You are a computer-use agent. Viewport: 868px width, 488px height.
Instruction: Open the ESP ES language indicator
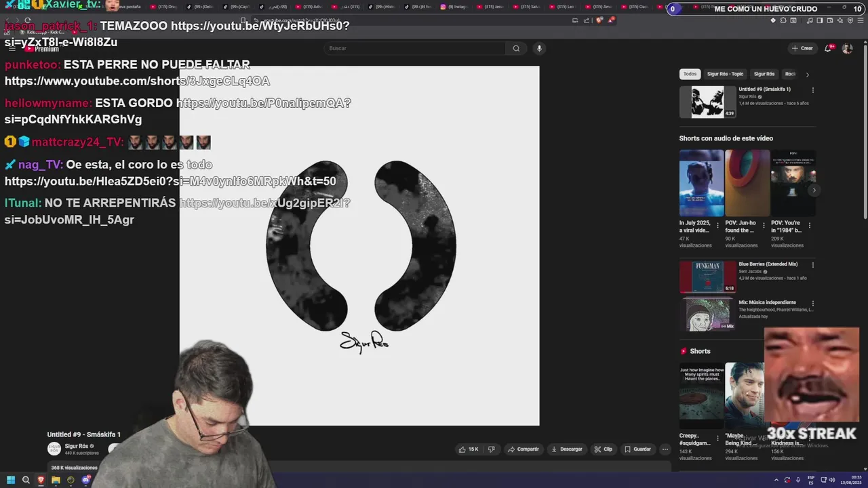[811, 480]
